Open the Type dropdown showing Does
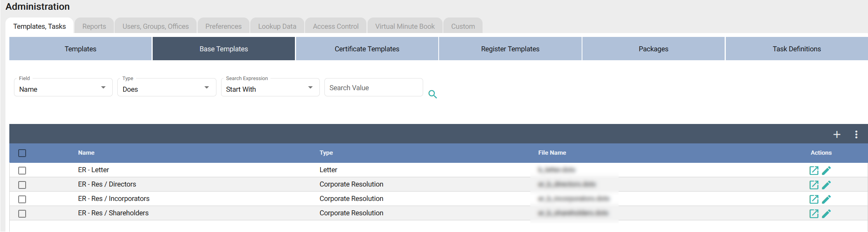 [166, 89]
